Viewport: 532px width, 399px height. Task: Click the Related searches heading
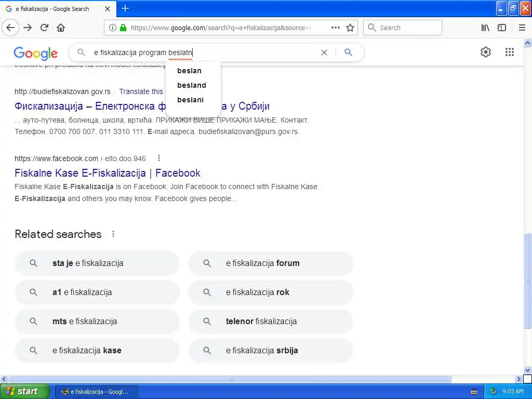click(58, 234)
